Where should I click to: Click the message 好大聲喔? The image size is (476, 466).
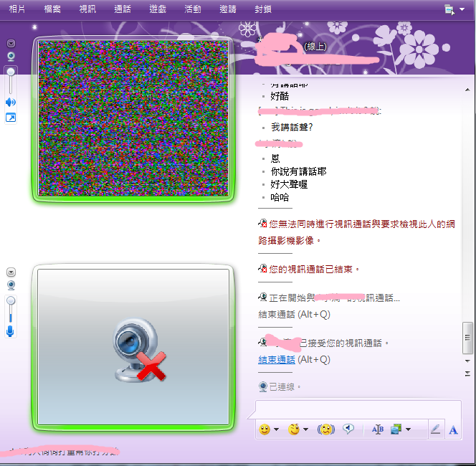coord(289,184)
